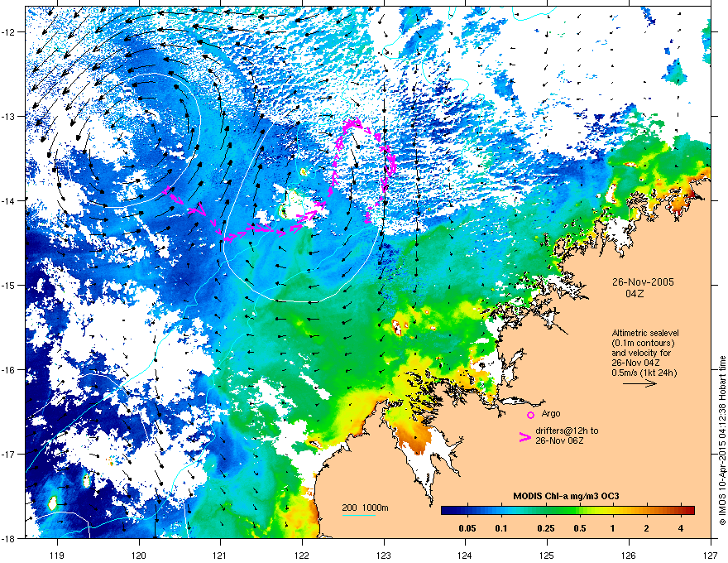Viewport: 728px width, 563px height.
Task: Click latitude axis label -13
Action: pyautogui.click(x=9, y=116)
